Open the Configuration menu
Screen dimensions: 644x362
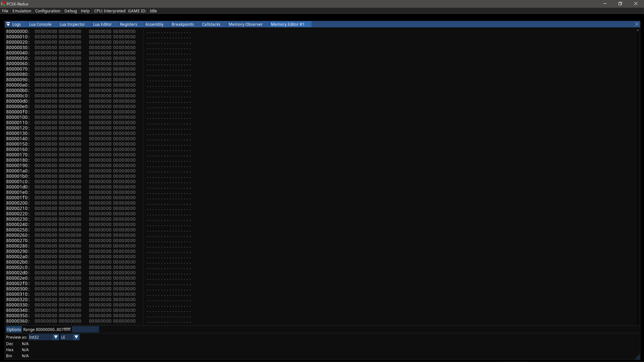pyautogui.click(x=48, y=11)
